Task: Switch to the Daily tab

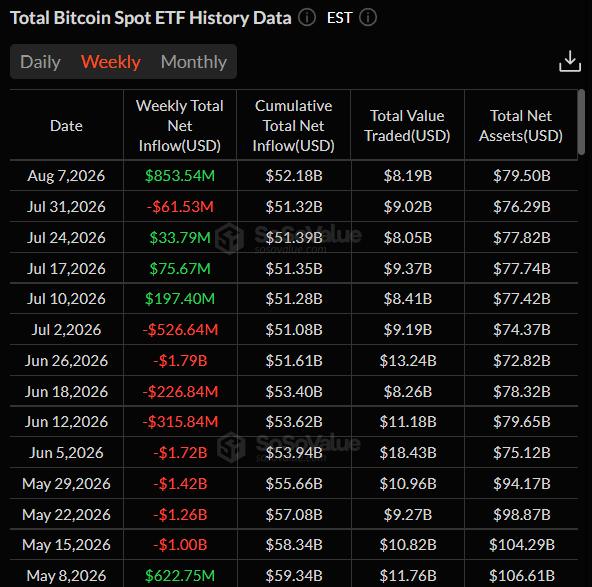Action: 40,62
